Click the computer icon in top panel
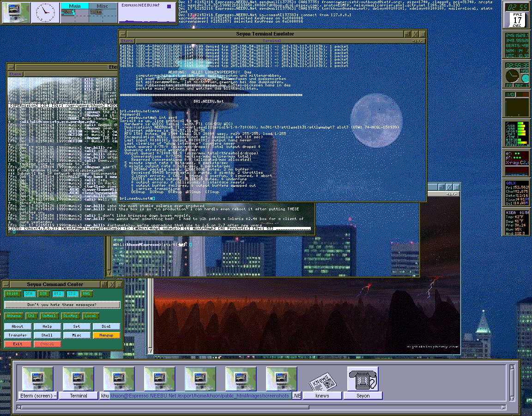The width and height of the screenshot is (532, 416). click(x=16, y=12)
